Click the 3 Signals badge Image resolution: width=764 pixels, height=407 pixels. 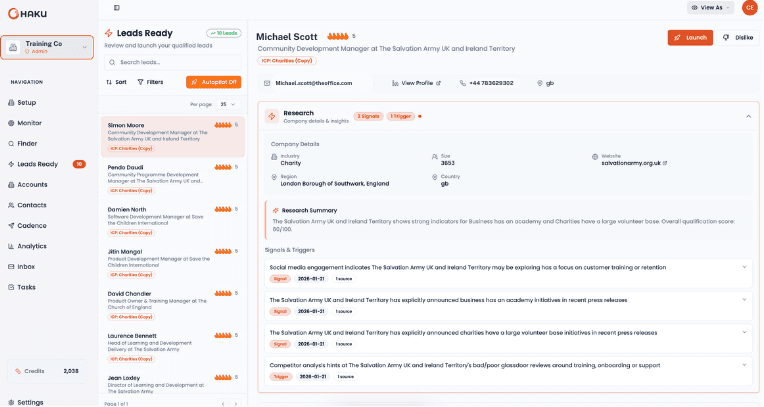coord(368,116)
